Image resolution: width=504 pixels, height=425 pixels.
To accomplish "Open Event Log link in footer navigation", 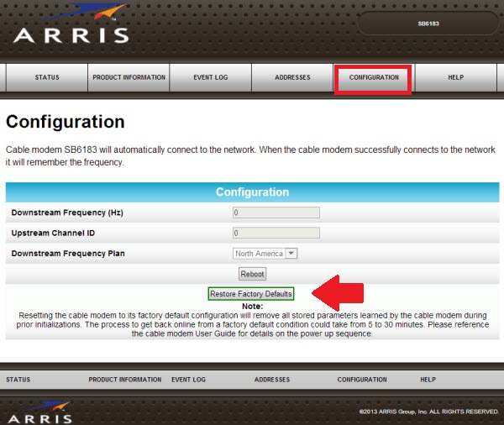I will pos(188,380).
